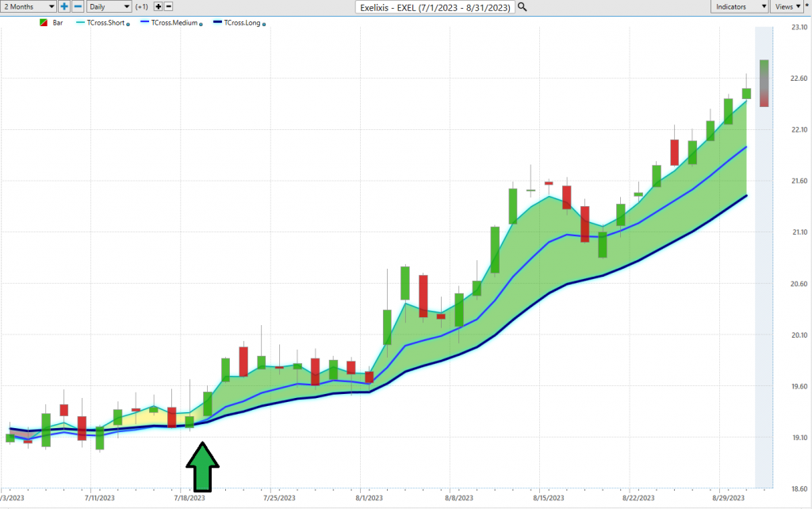Click the last green candlestick near 22.50
Viewport: 812px width, 509px height.
tap(746, 94)
